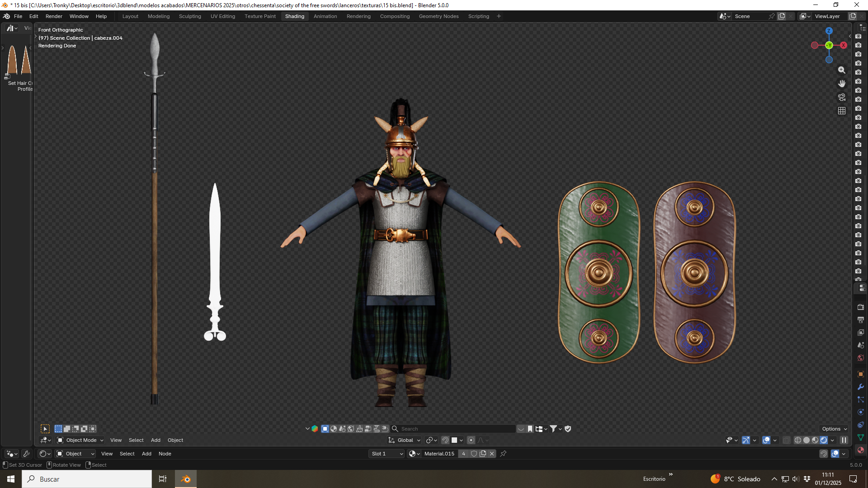Viewport: 868px width, 488px height.
Task: Click the red X axis gizmo
Action: pyautogui.click(x=844, y=45)
